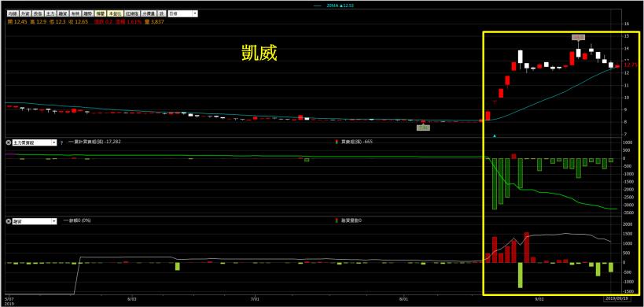Expand the 融資 indicator dropdown
The width and height of the screenshot is (644, 307).
53,220
